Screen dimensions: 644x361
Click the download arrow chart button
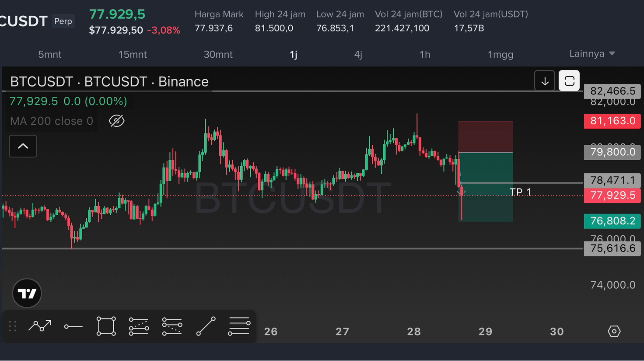(x=545, y=81)
